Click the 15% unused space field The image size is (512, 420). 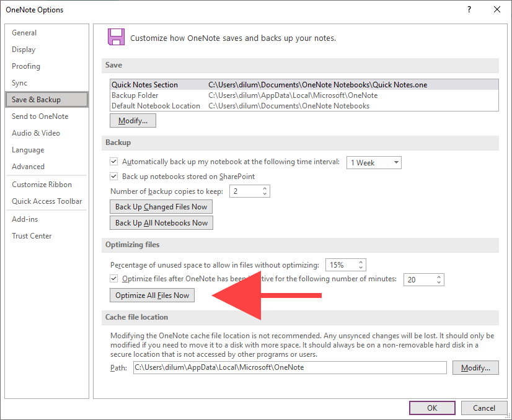tap(341, 265)
